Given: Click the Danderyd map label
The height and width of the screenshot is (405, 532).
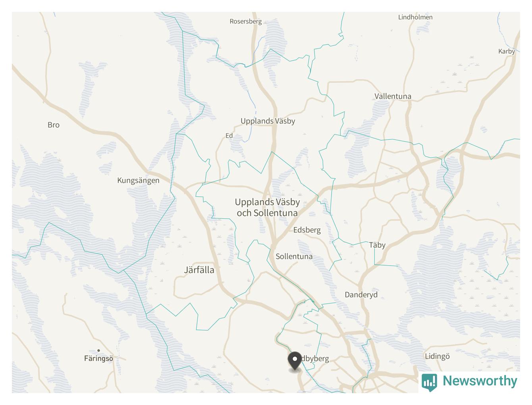Looking at the screenshot, I should tap(361, 295).
